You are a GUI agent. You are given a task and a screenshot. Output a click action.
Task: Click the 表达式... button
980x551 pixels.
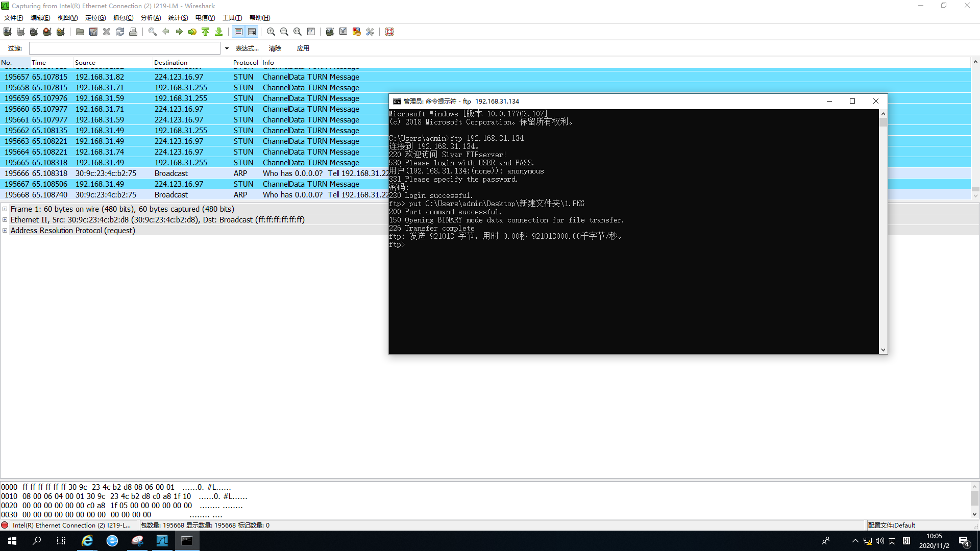pyautogui.click(x=247, y=48)
